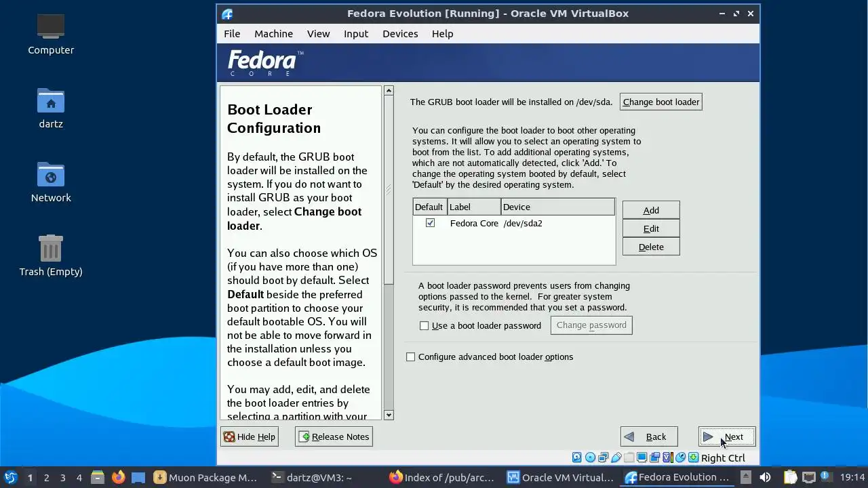Open the application menu bird icon
868x488 pixels.
pyautogui.click(x=10, y=477)
